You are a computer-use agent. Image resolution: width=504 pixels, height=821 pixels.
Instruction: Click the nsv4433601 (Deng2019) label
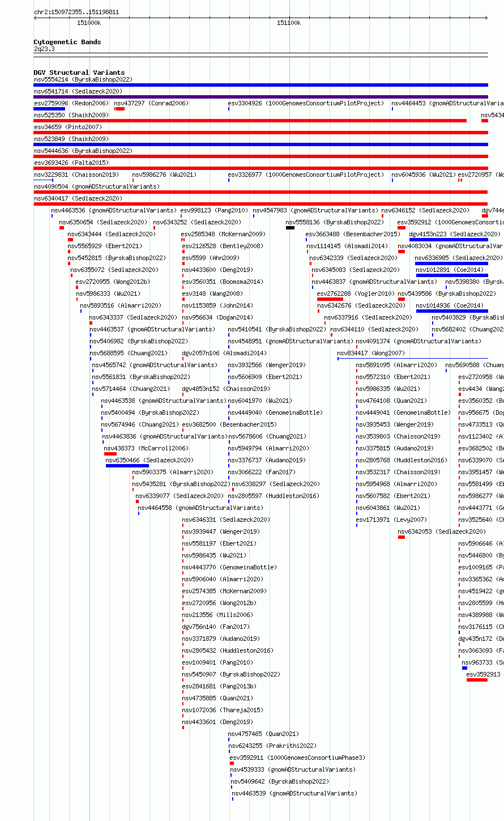(x=217, y=722)
